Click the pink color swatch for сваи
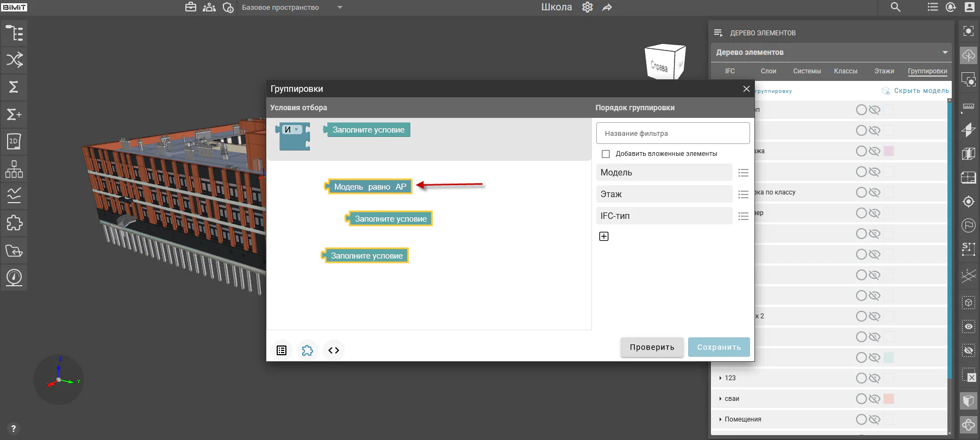Screen dimensions: 980x440 889,399
